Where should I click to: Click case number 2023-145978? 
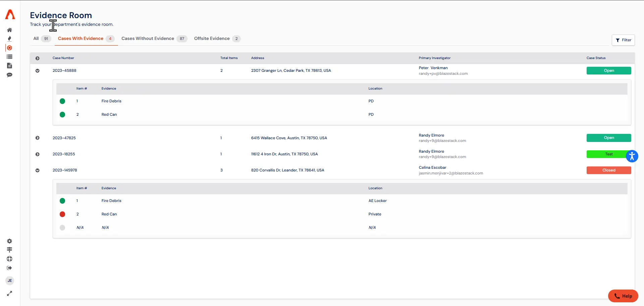click(x=65, y=170)
